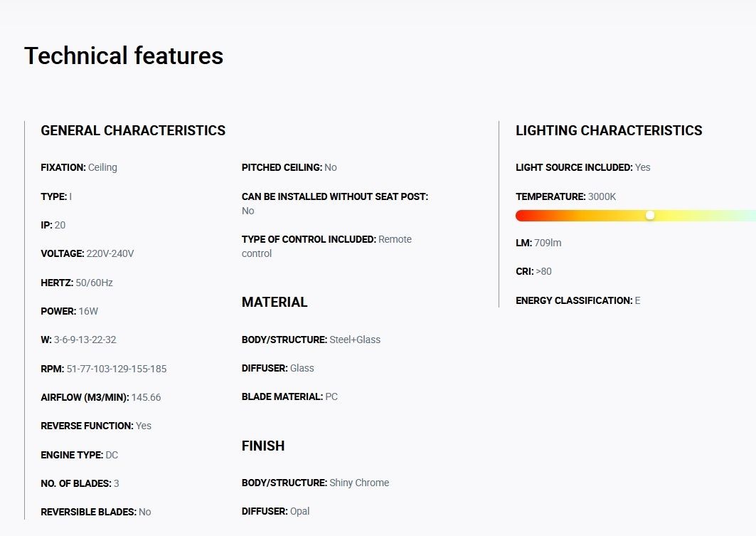Click the FIXATION Ceiling entry
This screenshot has height=536, width=756.
[79, 168]
